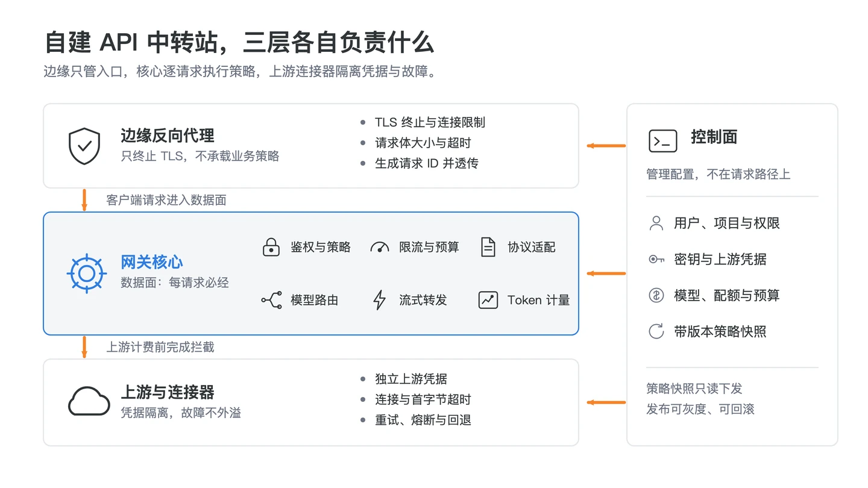Click the label "上游计费前完成拦截"
This screenshot has height=488, width=868.
(160, 347)
